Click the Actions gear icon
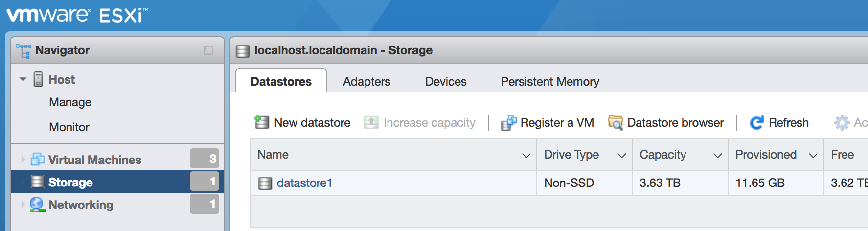Image resolution: width=868 pixels, height=231 pixels. 842,122
